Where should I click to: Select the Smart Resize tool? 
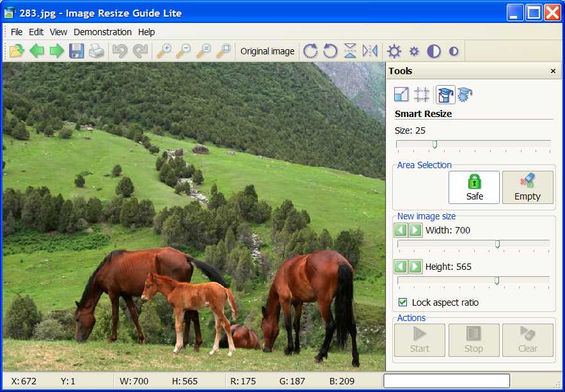click(445, 94)
